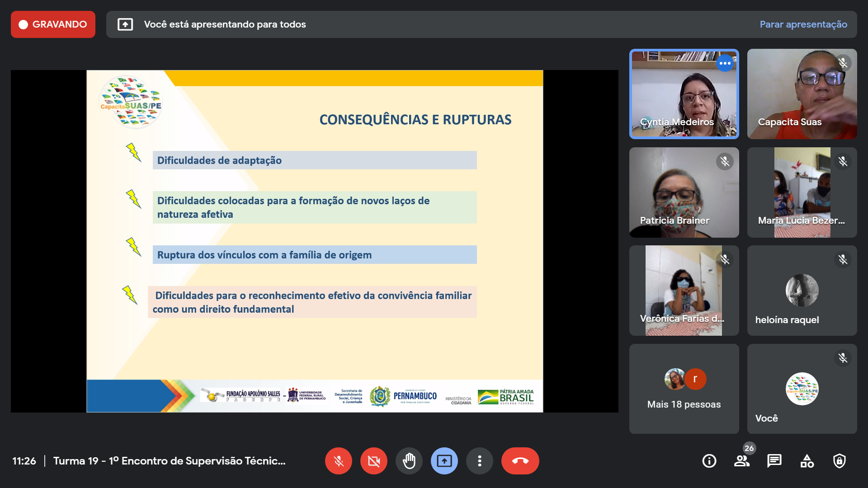868x488 pixels.
Task: Unmute microphone in bottom toolbar
Action: coord(338,461)
